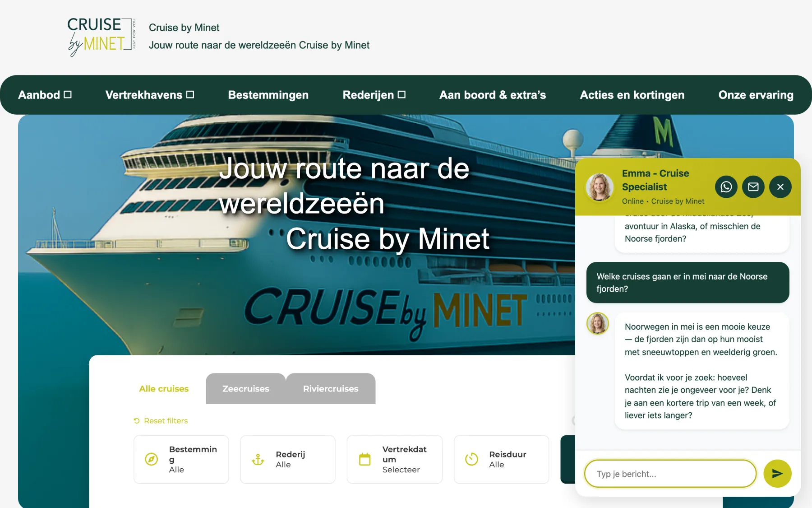Click the header tagline Jouw route naar de wereldzeeën
This screenshot has width=812, height=508.
(259, 45)
